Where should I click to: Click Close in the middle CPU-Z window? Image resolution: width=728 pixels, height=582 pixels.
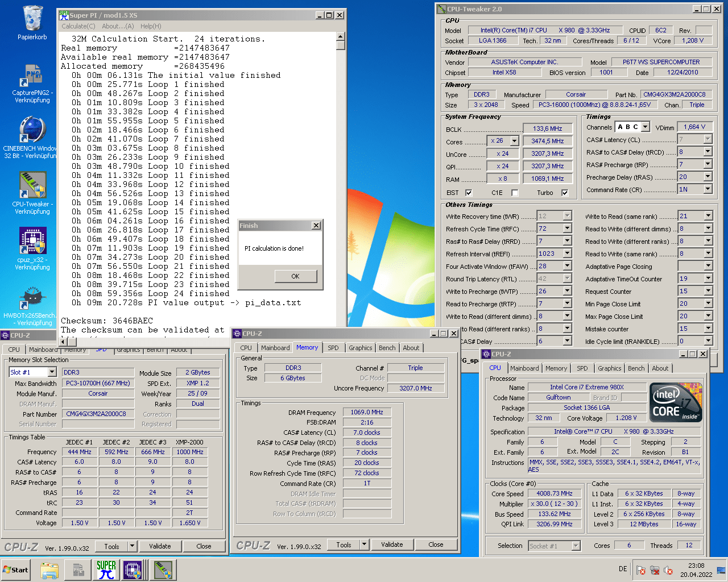click(x=436, y=544)
